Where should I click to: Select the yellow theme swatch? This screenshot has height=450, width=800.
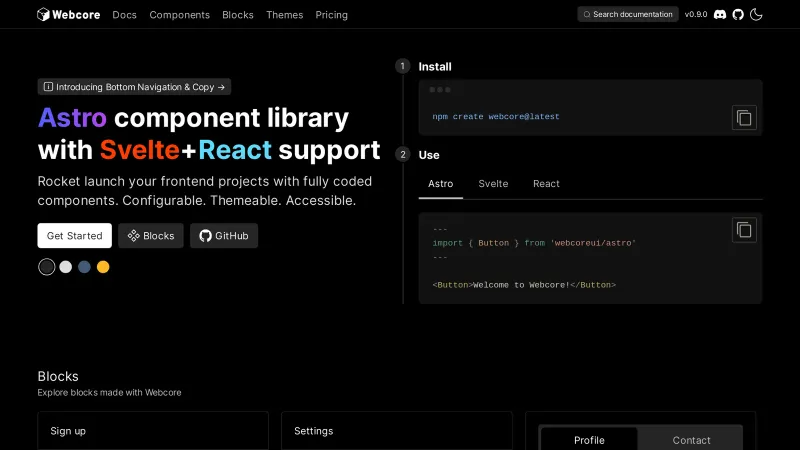103,267
